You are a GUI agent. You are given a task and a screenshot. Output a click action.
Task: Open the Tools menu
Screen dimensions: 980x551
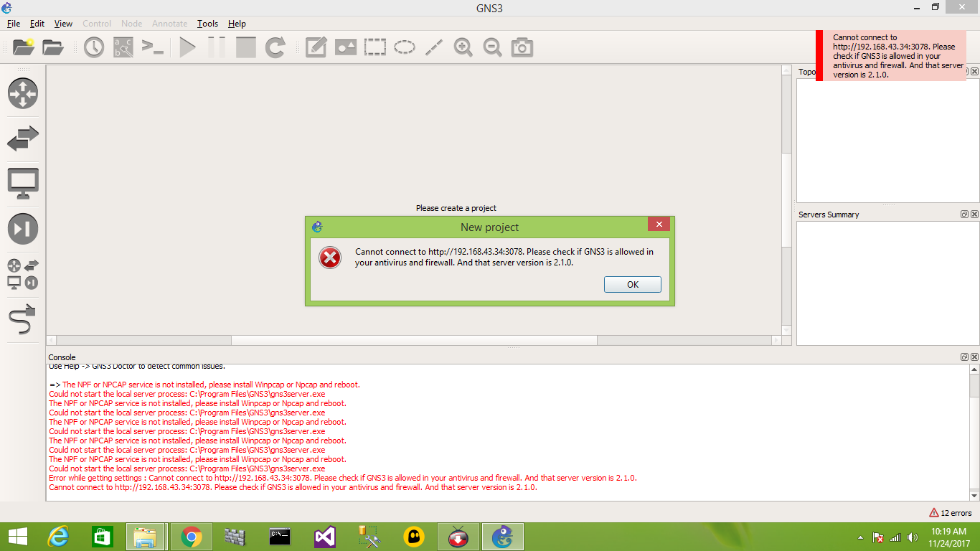(208, 24)
